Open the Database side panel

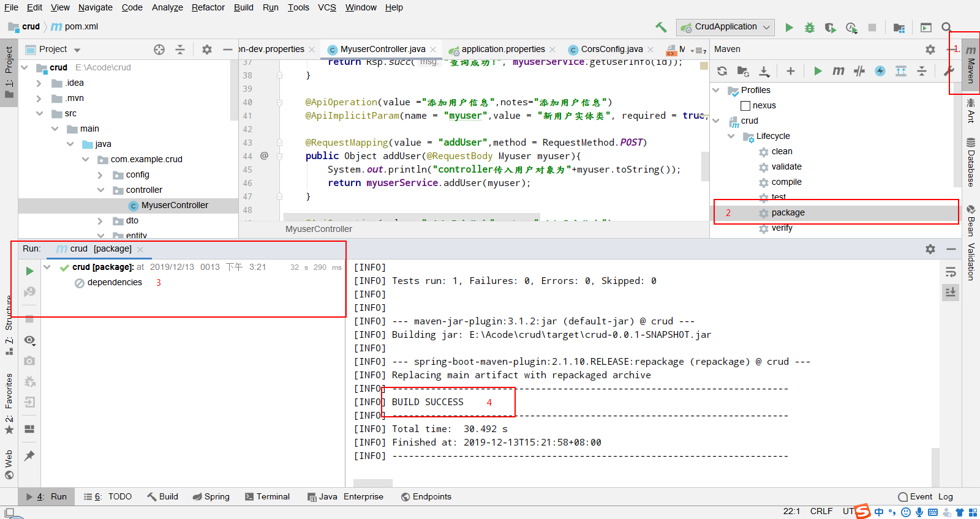point(971,163)
